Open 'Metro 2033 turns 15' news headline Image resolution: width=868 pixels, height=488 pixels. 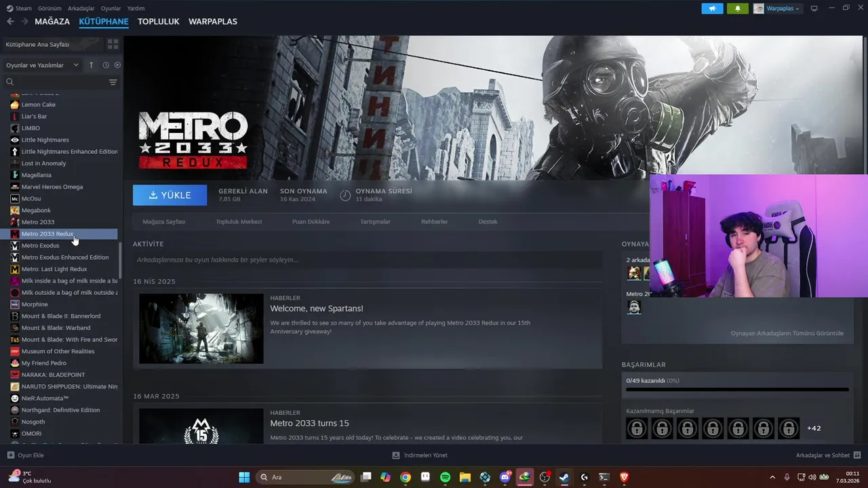[310, 424]
